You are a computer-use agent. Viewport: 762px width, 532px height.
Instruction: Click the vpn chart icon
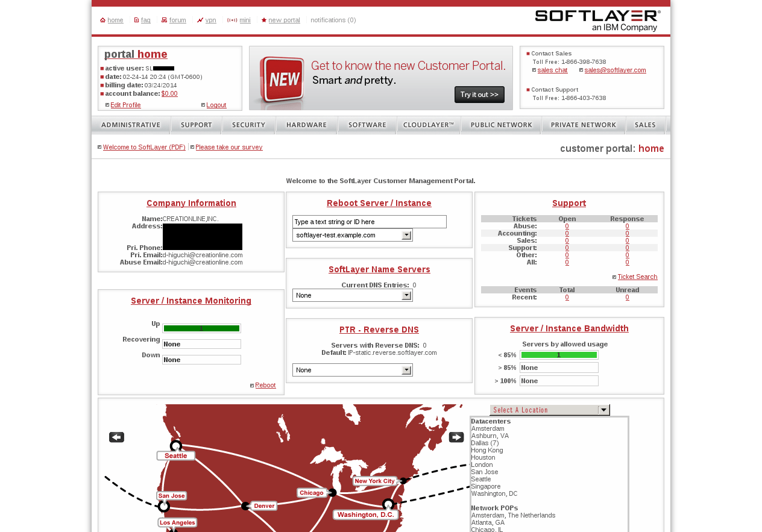[200, 20]
